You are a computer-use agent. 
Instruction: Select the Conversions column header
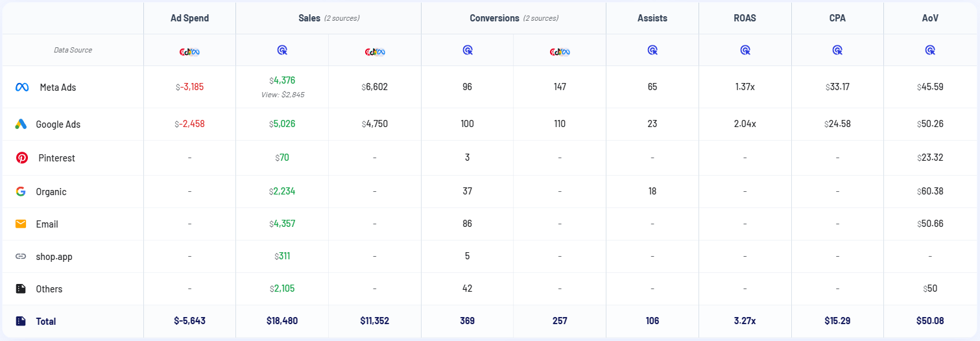[x=495, y=18]
